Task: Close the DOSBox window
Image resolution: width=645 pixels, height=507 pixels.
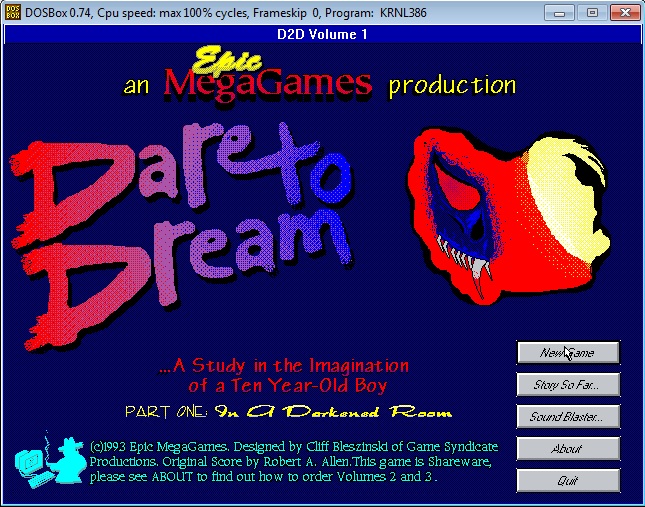Action: point(625,12)
